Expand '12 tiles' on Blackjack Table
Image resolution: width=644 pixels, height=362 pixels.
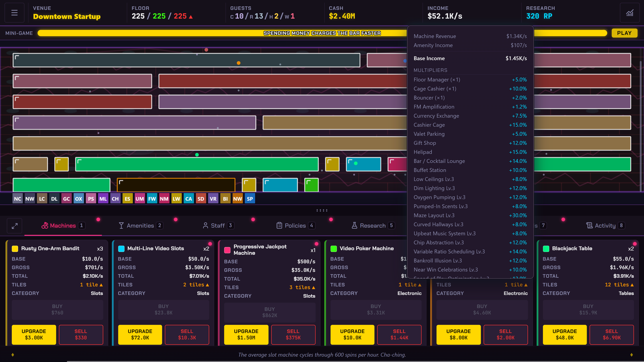coord(619,285)
